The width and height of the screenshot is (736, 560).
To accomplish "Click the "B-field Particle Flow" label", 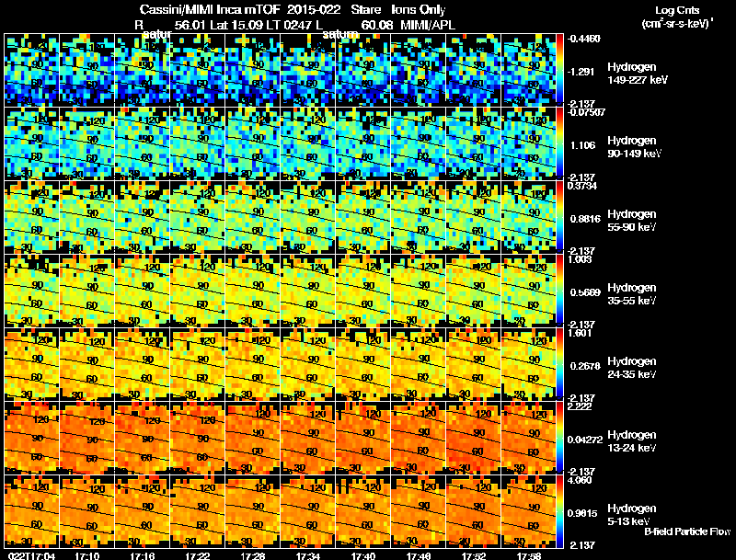I will [687, 531].
